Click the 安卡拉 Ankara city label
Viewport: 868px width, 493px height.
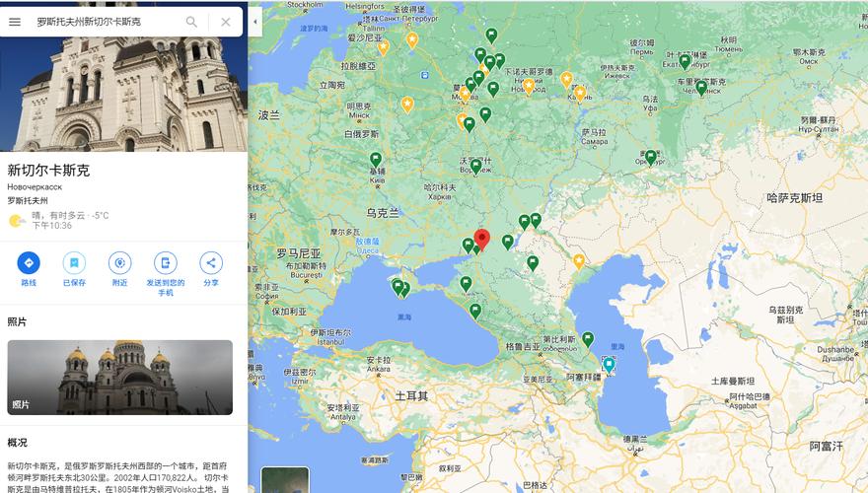[x=379, y=364]
